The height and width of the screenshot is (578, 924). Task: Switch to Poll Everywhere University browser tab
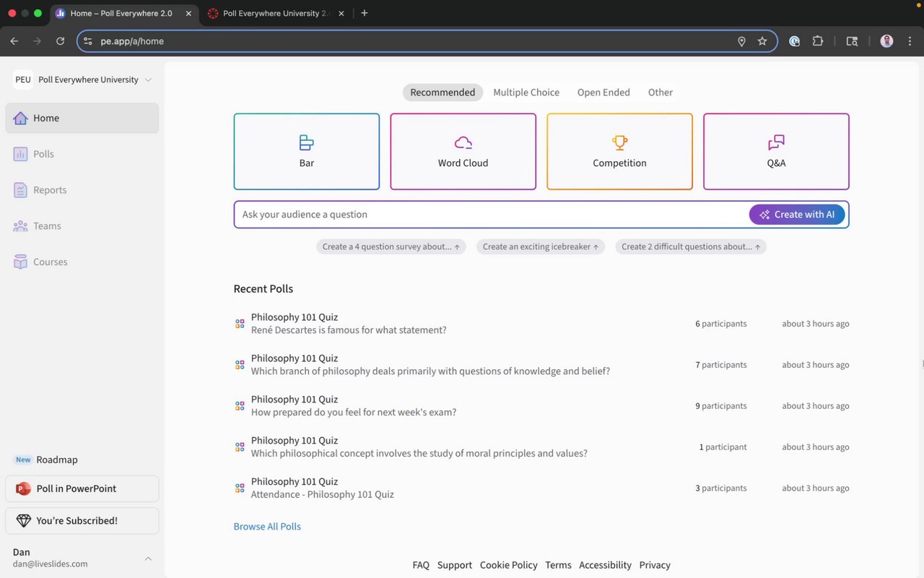point(274,13)
